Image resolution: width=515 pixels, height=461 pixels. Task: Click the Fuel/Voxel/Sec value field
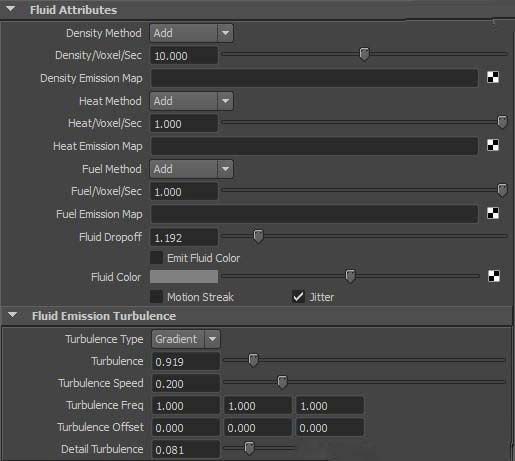[184, 192]
